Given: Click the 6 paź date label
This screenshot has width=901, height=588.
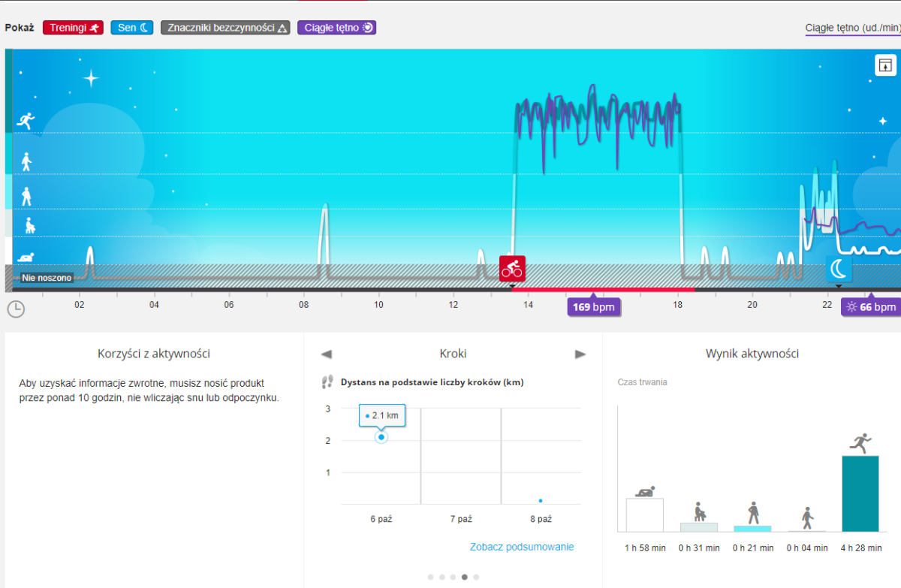Looking at the screenshot, I should [x=381, y=519].
